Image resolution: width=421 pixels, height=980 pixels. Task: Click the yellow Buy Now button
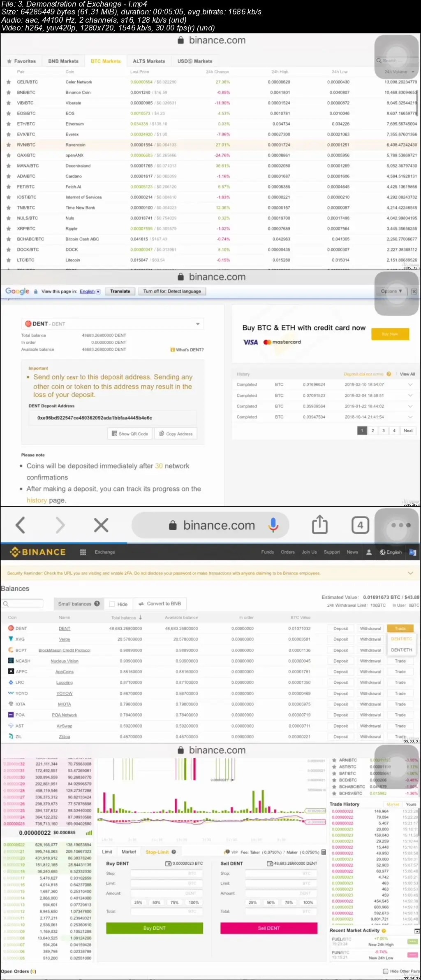pyautogui.click(x=390, y=334)
